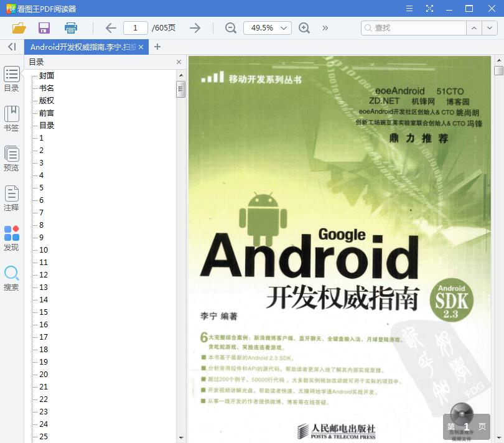Select chapter 5 in the 目录 list

pos(41,187)
